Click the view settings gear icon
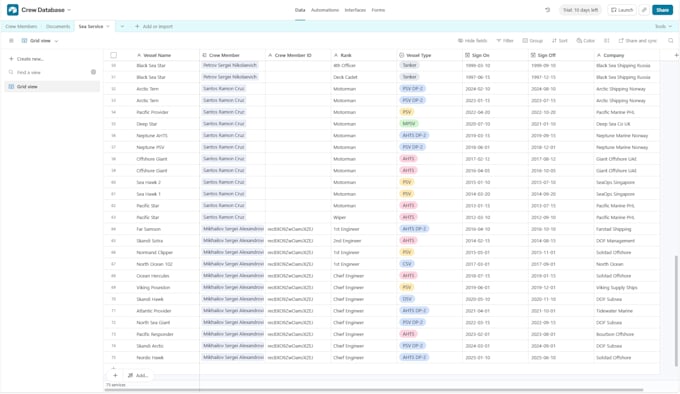This screenshot has height=394, width=680. [x=93, y=72]
